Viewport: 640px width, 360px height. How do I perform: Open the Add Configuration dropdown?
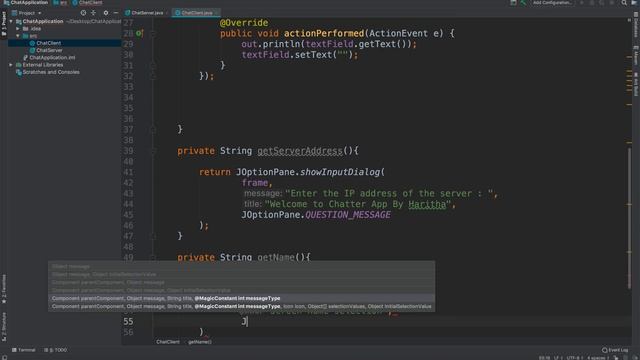[552, 3]
